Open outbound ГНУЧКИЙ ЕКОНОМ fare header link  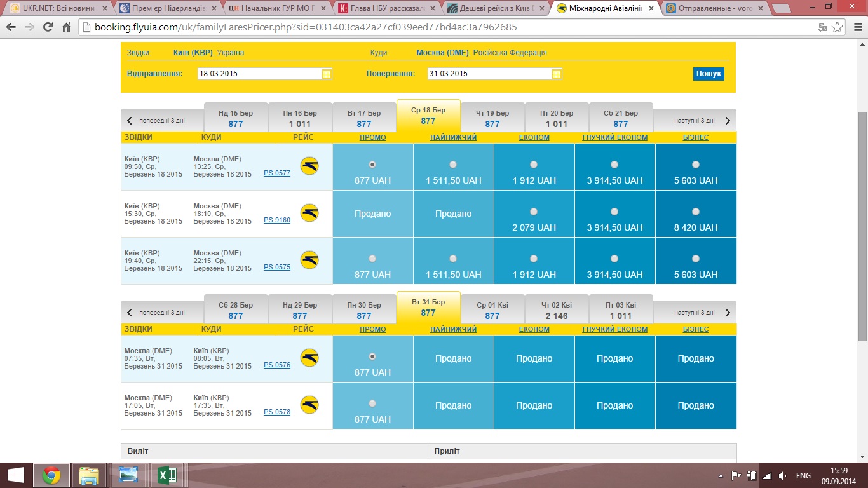[615, 137]
